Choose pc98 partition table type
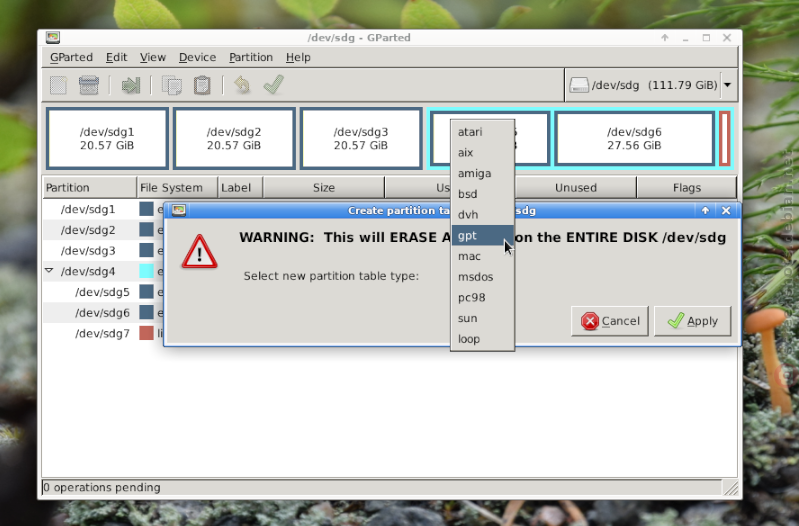 click(482, 298)
